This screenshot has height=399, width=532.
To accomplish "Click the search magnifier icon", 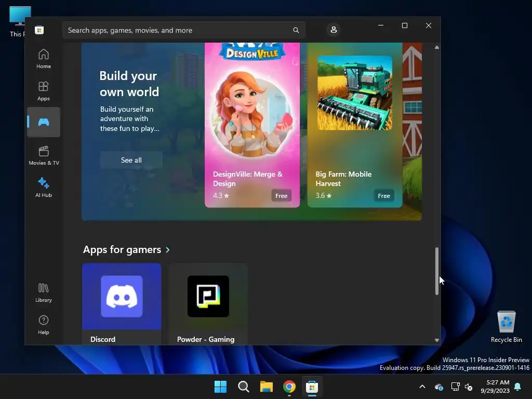I will point(296,30).
